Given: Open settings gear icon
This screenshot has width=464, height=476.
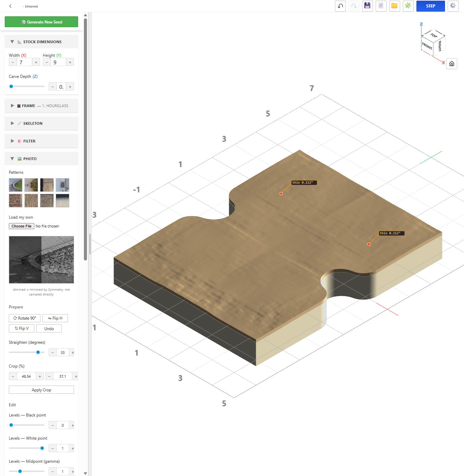Looking at the screenshot, I should (x=453, y=6).
